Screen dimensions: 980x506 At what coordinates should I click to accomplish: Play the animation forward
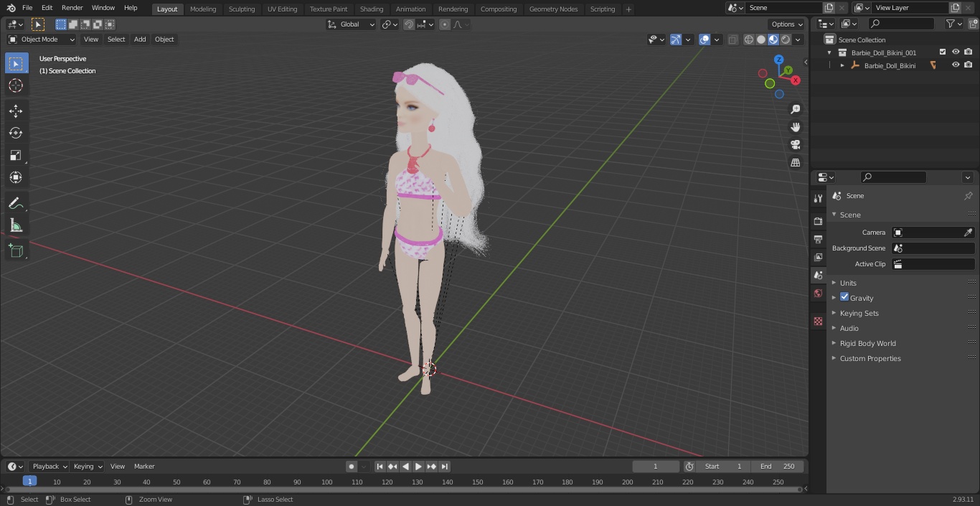coord(418,467)
